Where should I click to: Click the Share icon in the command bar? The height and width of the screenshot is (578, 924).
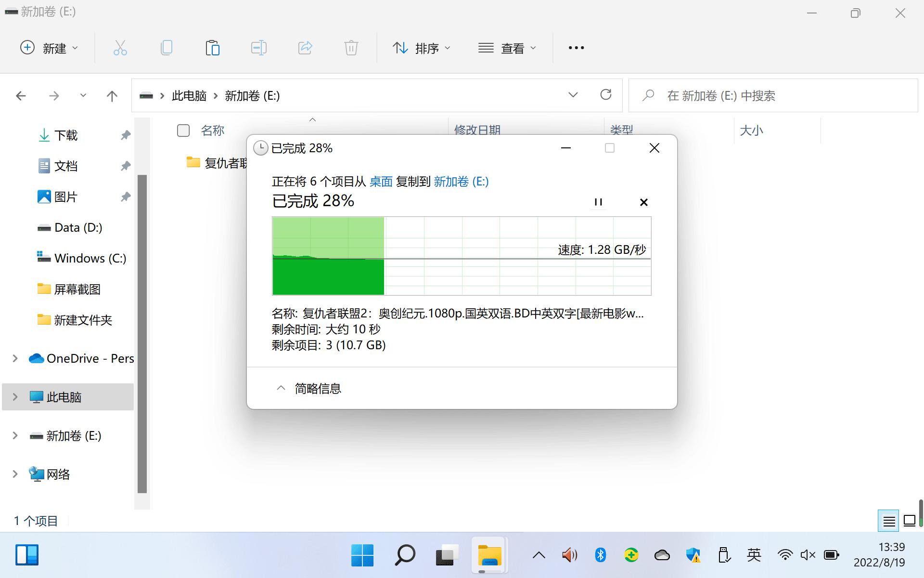305,48
